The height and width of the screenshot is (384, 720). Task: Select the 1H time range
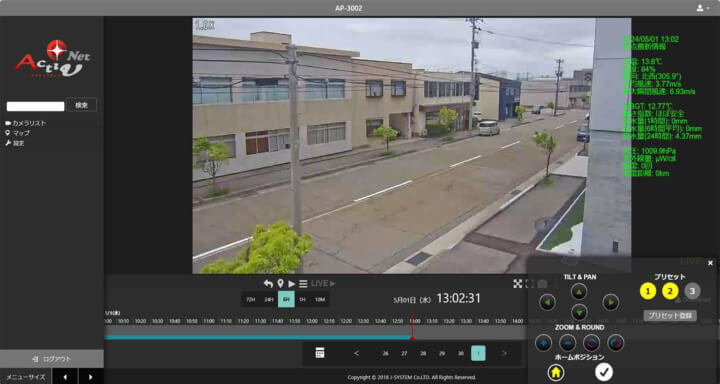point(302,299)
